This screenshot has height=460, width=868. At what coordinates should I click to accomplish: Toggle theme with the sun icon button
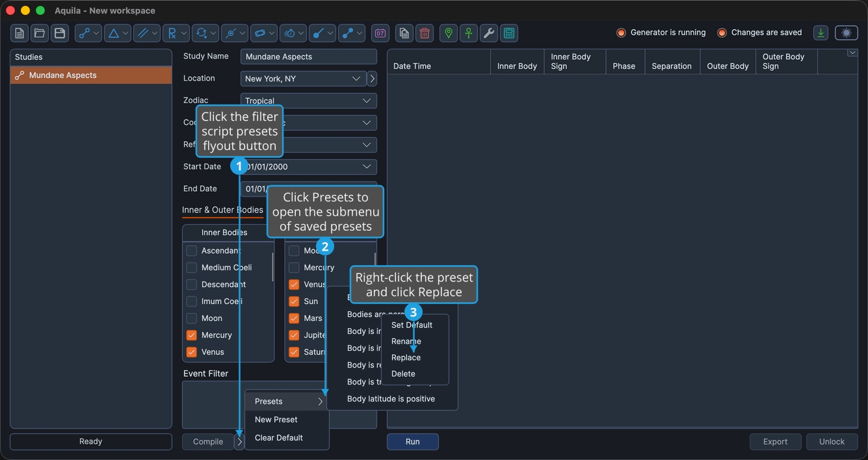tap(847, 32)
